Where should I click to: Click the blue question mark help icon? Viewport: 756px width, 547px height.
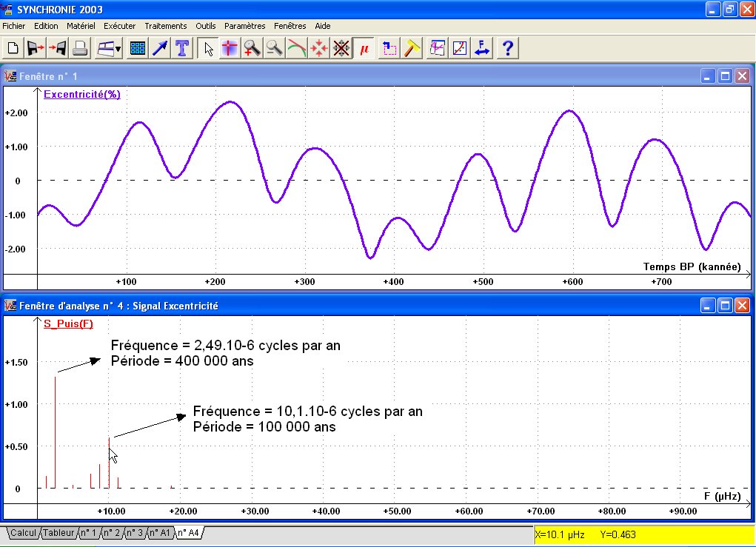point(507,49)
